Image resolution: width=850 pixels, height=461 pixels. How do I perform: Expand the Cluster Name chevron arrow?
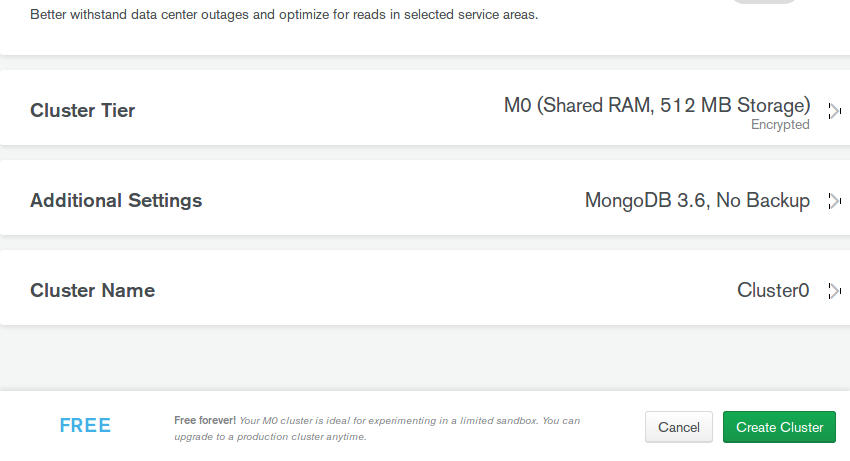tap(834, 291)
